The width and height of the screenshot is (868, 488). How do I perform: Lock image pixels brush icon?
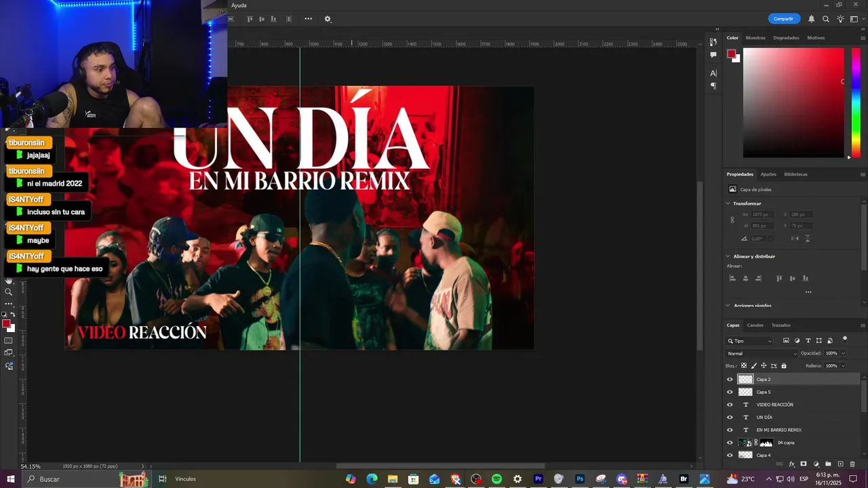click(x=753, y=366)
